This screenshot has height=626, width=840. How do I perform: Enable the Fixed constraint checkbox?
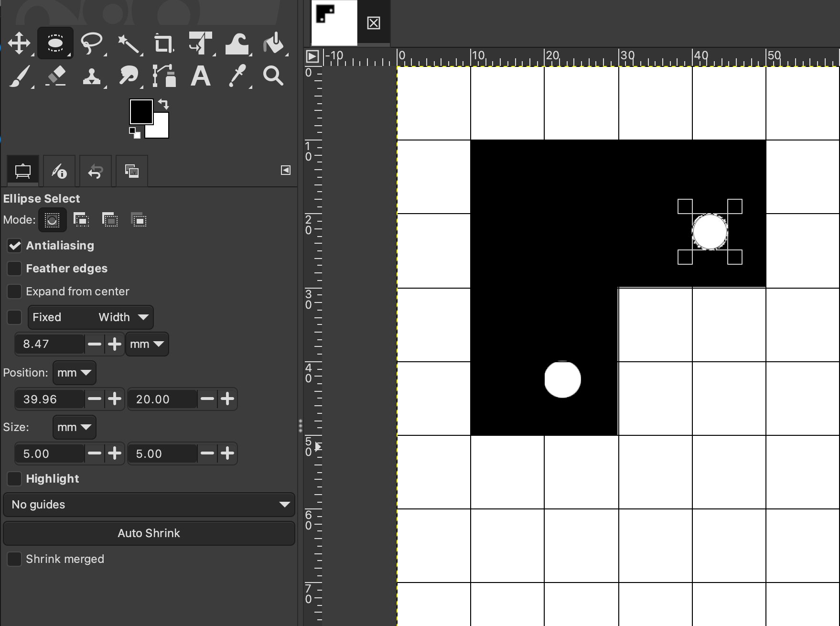[x=14, y=317]
